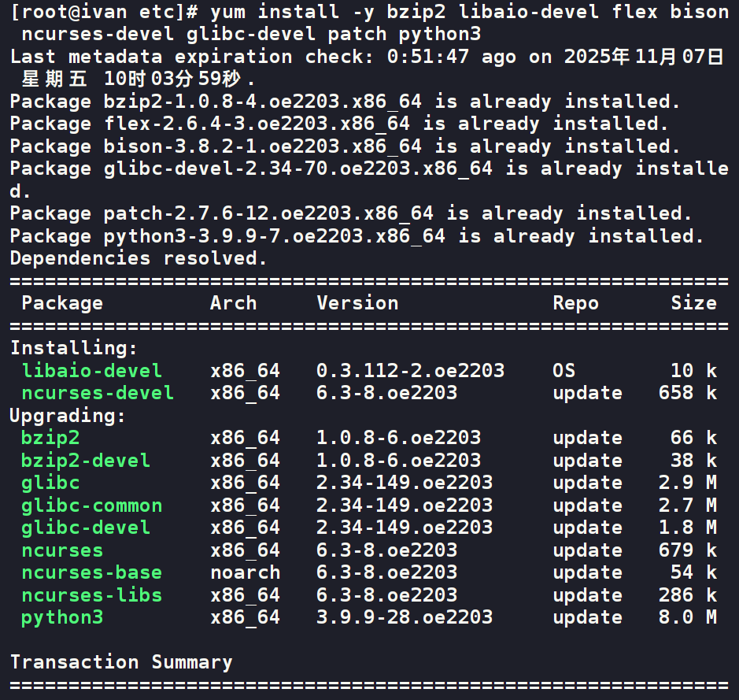Click the Transaction Summary heading
The width and height of the screenshot is (739, 700).
(x=122, y=662)
